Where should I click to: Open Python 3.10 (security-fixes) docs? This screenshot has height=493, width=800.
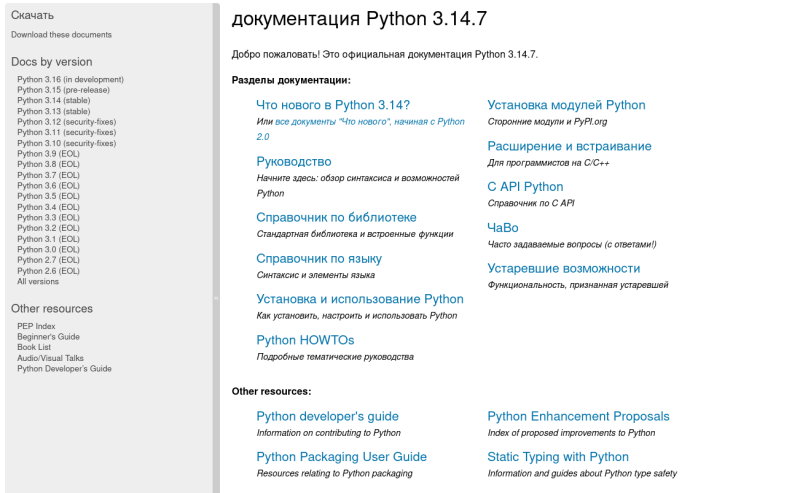coord(67,143)
